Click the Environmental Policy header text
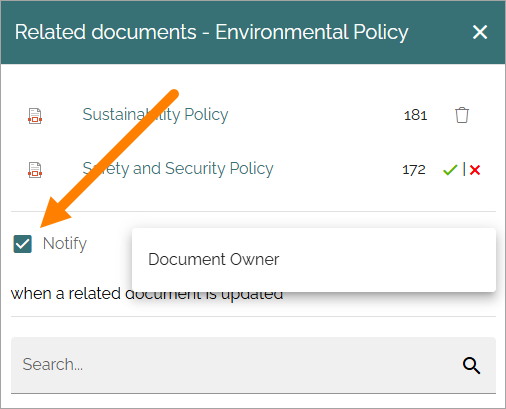The width and height of the screenshot is (506, 409). 312,32
